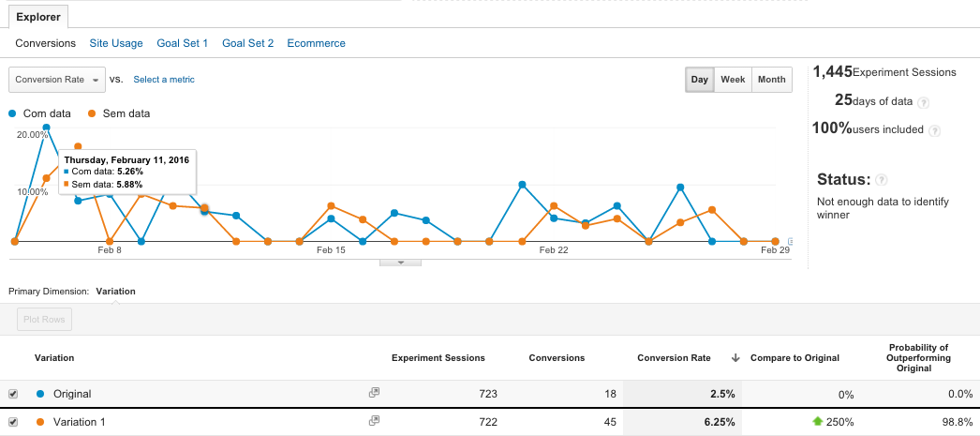Click the help icon beside users included
This screenshot has width=980, height=436.
pos(934,130)
